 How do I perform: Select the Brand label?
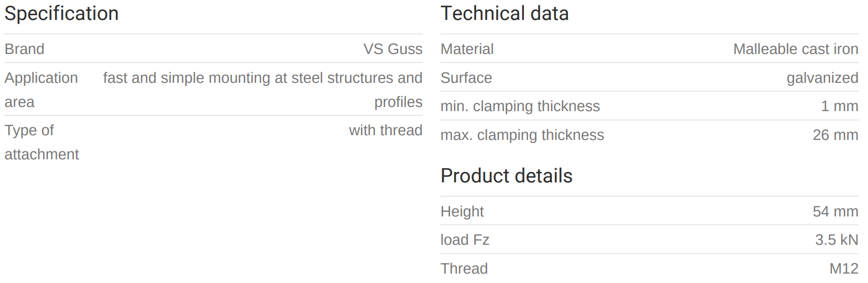click(x=25, y=49)
